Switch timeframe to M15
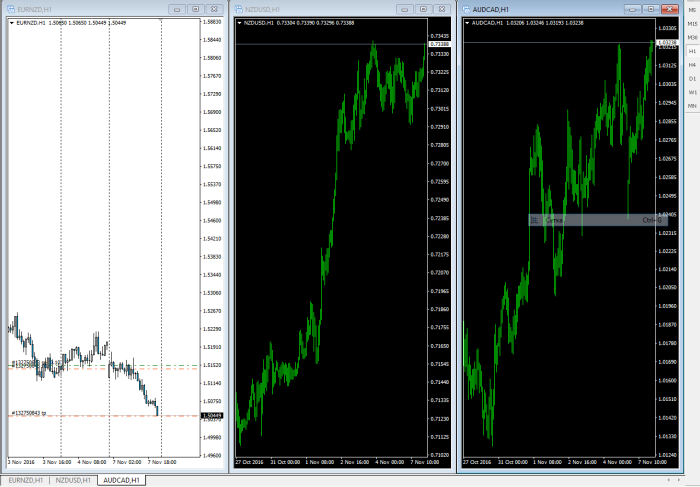700x487 pixels. click(692, 24)
